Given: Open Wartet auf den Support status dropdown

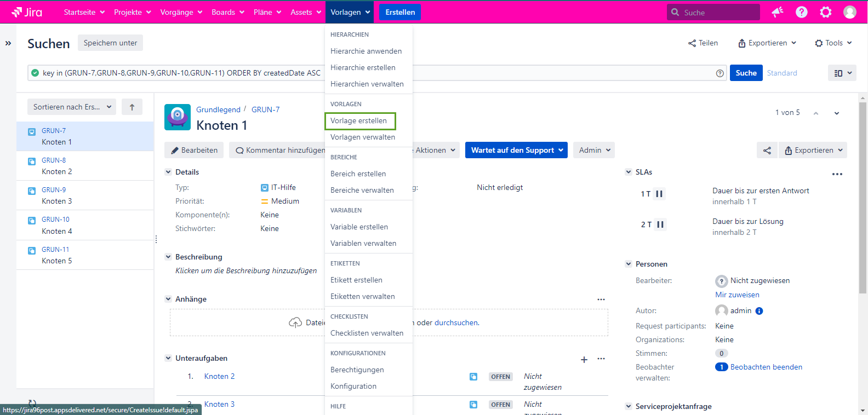Looking at the screenshot, I should point(516,151).
